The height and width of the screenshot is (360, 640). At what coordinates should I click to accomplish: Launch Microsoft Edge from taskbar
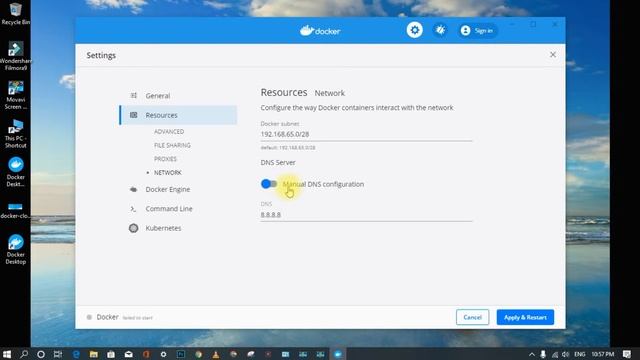[x=76, y=354]
